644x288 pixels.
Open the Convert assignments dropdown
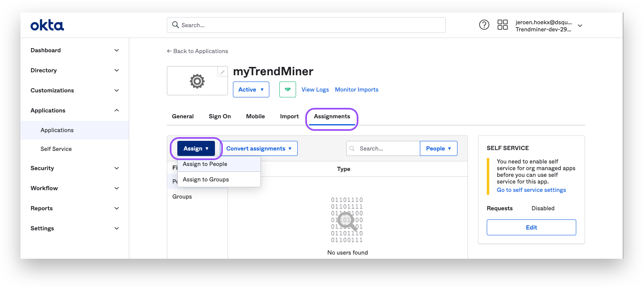coord(259,148)
